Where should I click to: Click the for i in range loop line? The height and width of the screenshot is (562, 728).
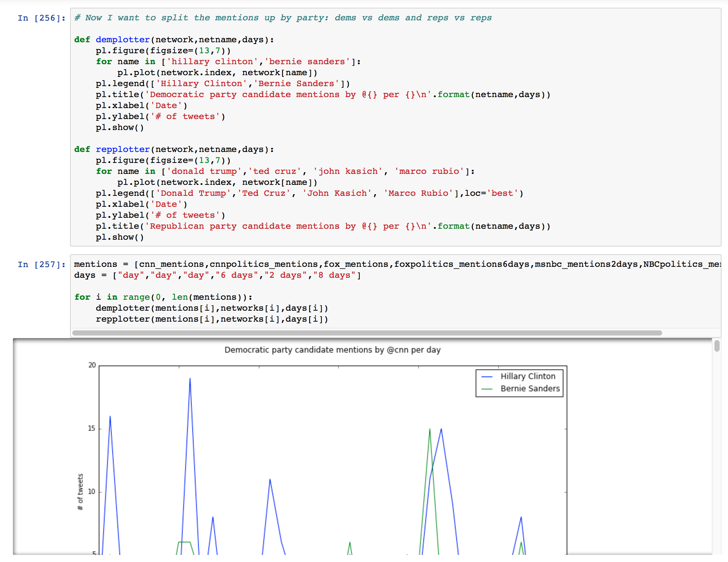pyautogui.click(x=163, y=297)
